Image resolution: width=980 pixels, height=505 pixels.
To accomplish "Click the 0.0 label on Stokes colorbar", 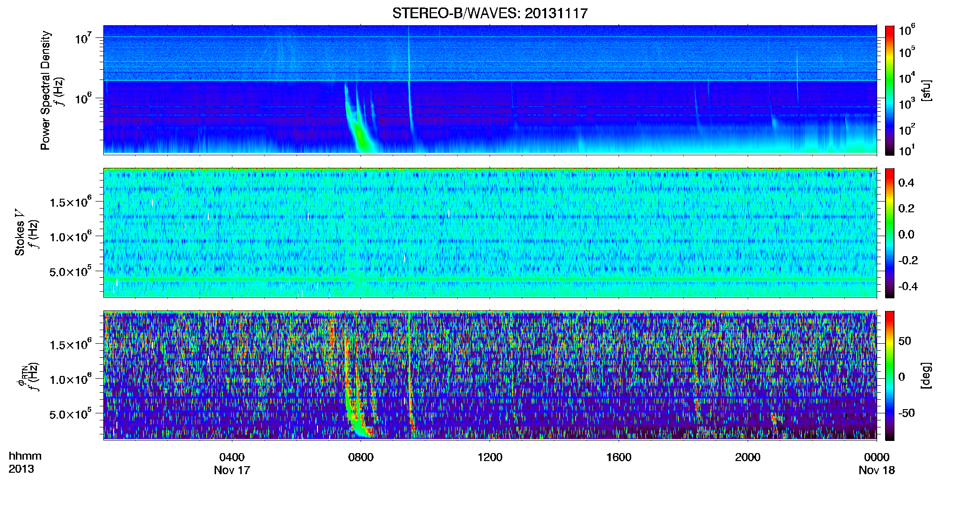I will pos(906,234).
